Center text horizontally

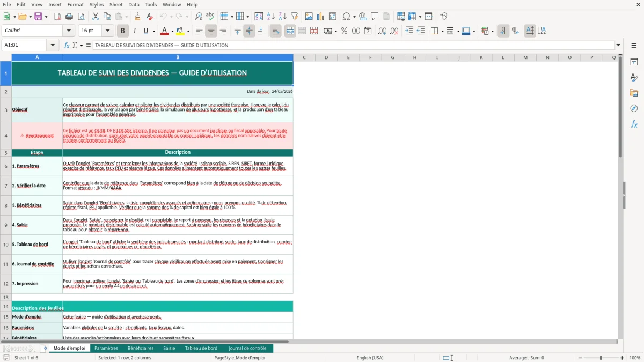[211, 31]
